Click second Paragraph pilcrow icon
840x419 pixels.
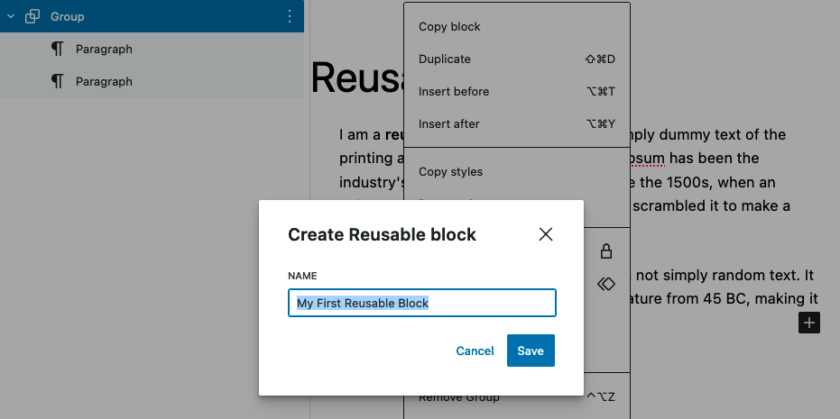(57, 81)
